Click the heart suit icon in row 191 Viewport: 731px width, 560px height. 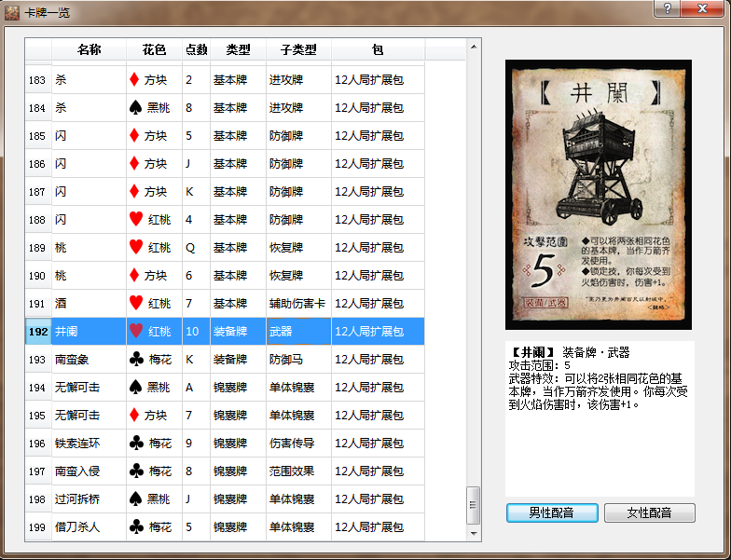click(136, 303)
